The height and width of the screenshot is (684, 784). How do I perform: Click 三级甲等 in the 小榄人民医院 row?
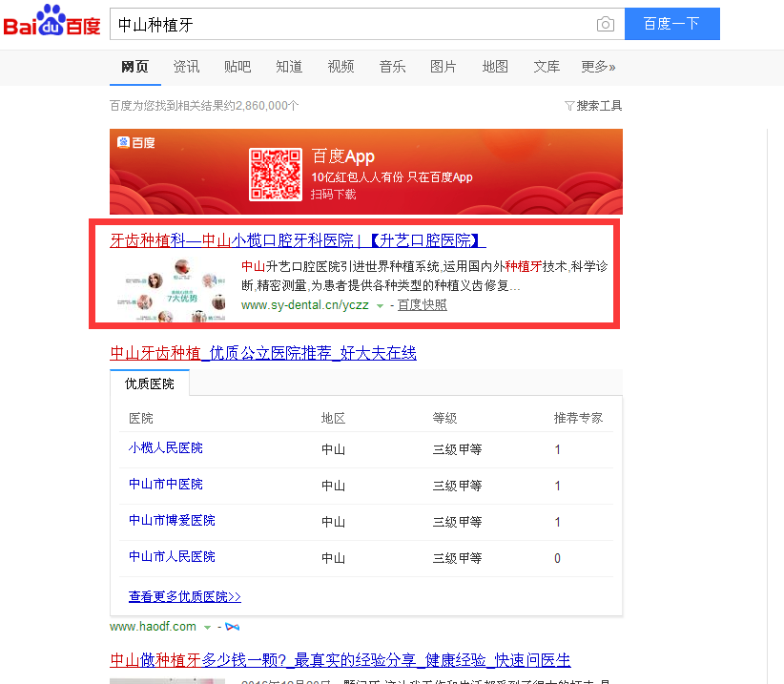click(x=457, y=449)
